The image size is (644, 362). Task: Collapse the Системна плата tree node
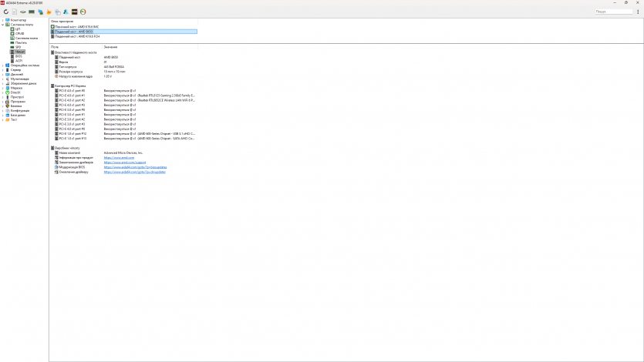coord(2,25)
